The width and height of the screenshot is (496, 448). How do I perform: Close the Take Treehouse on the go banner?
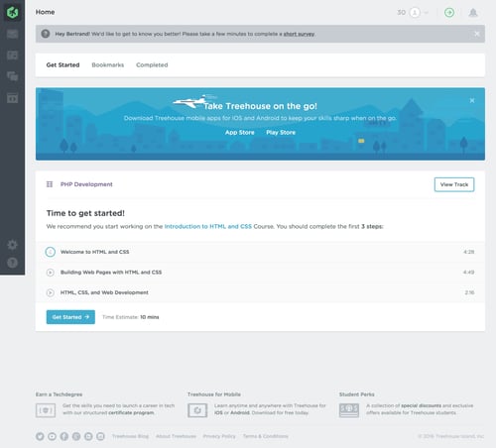(472, 100)
